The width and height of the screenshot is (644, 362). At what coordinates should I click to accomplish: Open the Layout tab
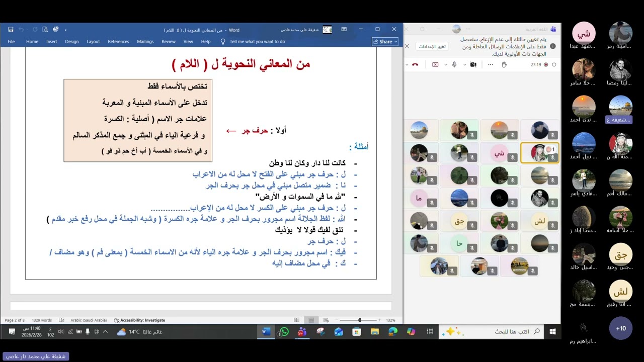(93, 42)
